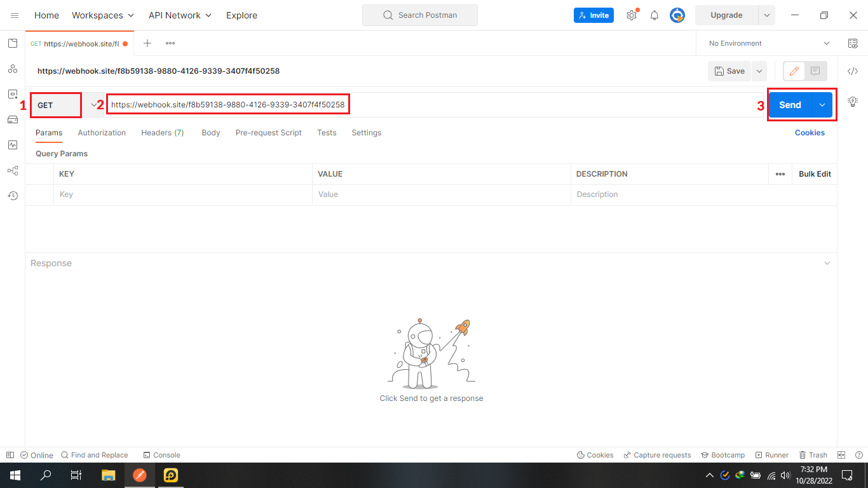Image resolution: width=868 pixels, height=488 pixels.
Task: Open the GET method dropdown
Action: tap(67, 105)
